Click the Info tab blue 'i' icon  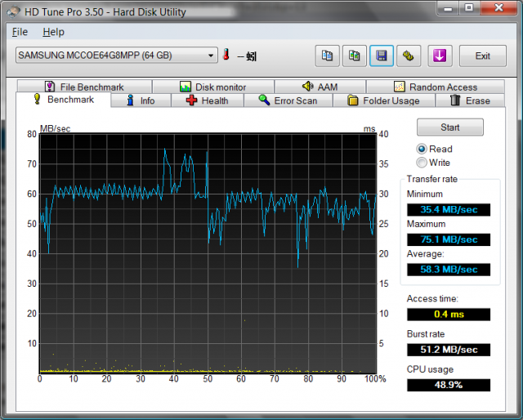tap(131, 101)
